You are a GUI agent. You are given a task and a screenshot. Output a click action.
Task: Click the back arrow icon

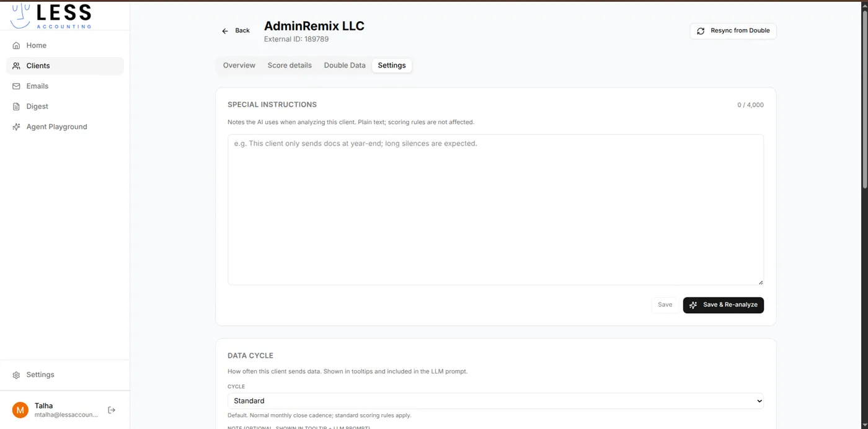225,31
